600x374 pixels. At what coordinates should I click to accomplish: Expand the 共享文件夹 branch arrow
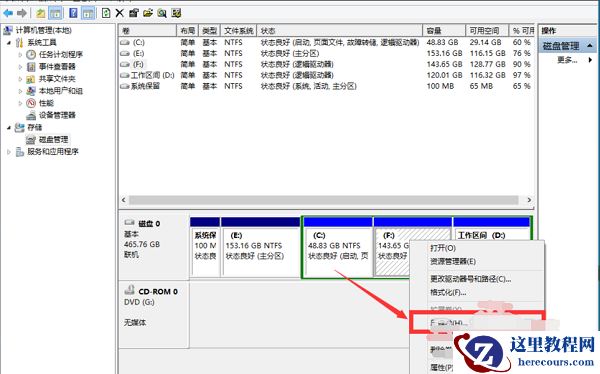[x=20, y=79]
